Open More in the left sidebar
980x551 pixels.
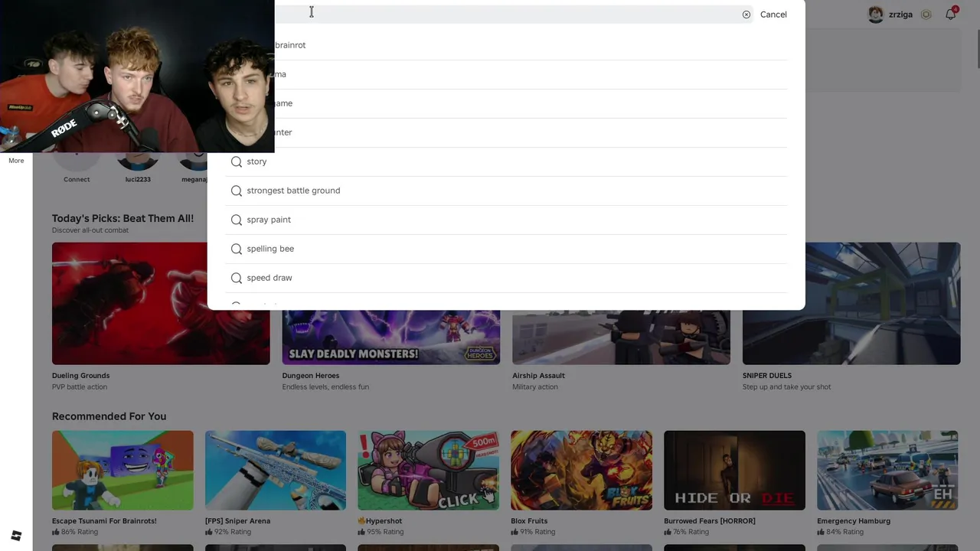[16, 161]
